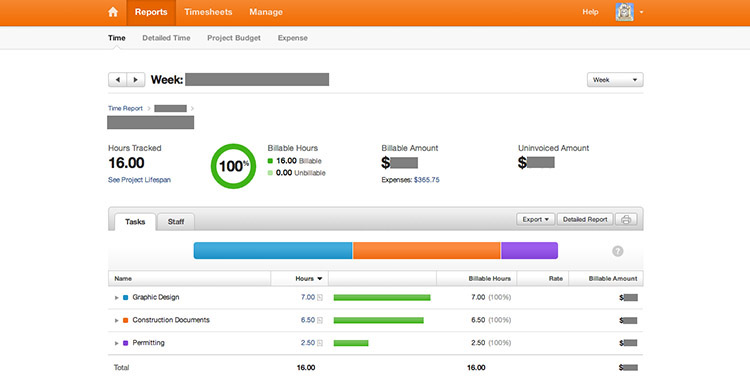Go to the previous week arrow
Viewport: 750px width, 388px height.
pos(118,79)
